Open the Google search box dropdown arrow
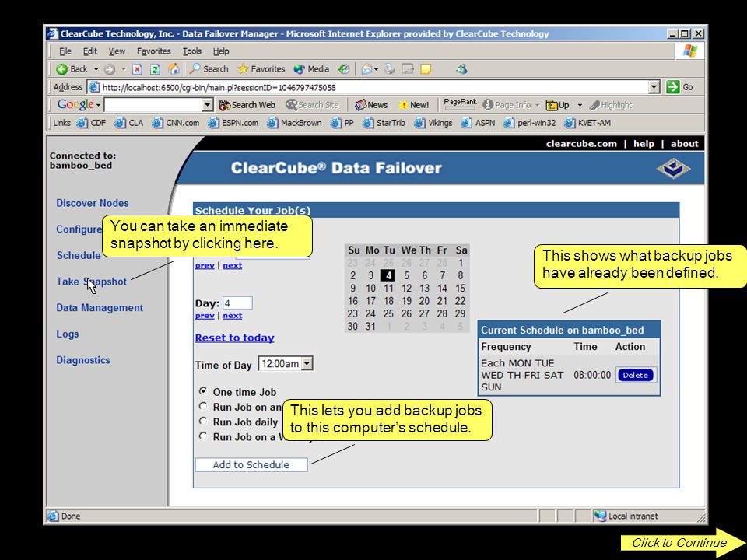The width and height of the screenshot is (747, 560). [207, 105]
